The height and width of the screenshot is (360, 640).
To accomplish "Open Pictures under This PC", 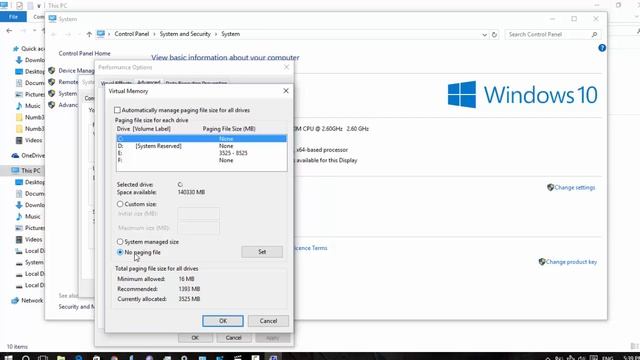I will coord(35,228).
